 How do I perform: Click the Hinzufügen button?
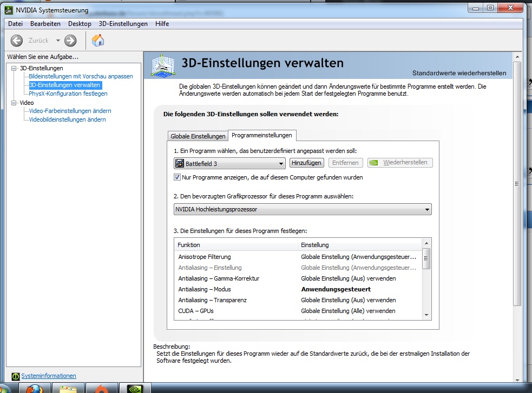[x=306, y=163]
